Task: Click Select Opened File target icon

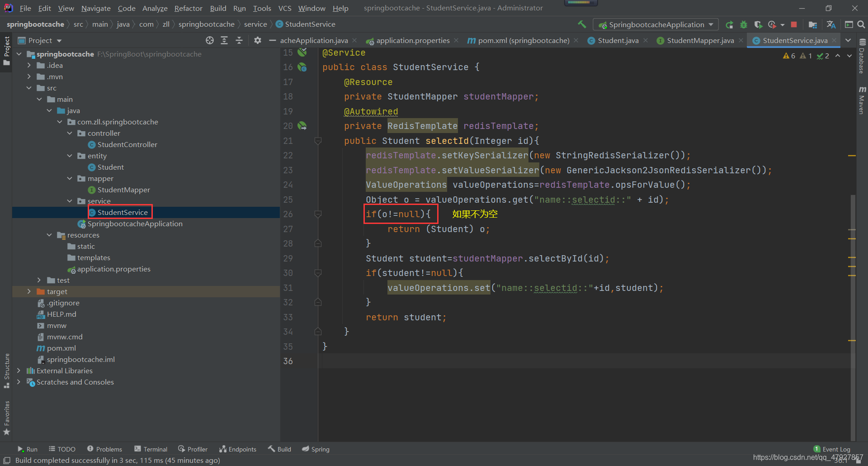Action: (x=210, y=40)
